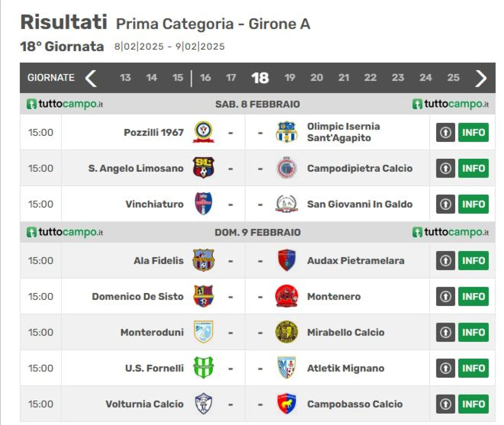Screen dimensions: 504x425
Task: Click the arrow icon on the Ala Fidelis row
Action: point(445,260)
